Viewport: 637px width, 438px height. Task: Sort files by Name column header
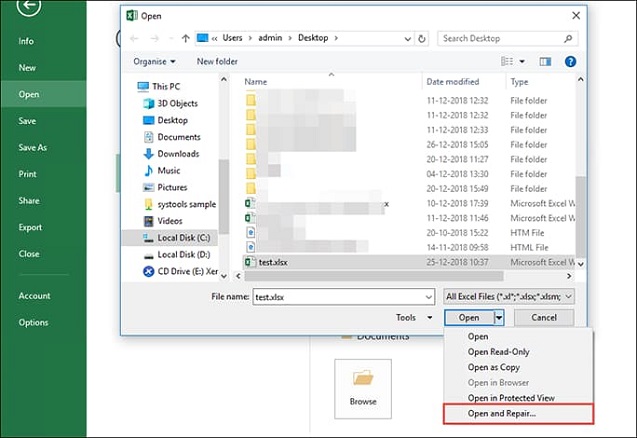[x=256, y=82]
